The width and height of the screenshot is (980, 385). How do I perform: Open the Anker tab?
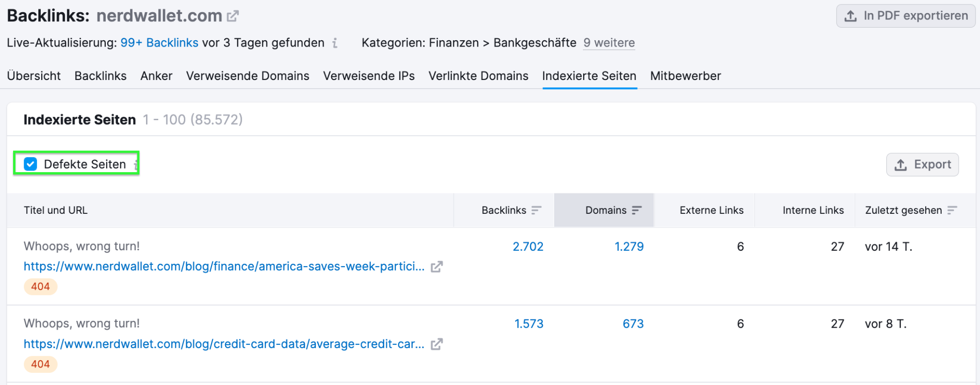[x=156, y=76]
